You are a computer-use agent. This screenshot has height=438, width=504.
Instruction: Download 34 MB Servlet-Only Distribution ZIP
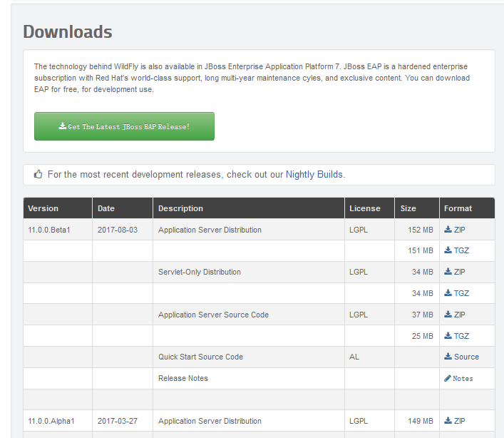455,272
